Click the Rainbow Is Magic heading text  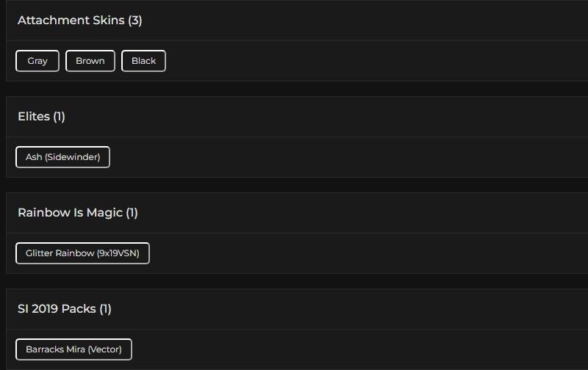(x=77, y=213)
